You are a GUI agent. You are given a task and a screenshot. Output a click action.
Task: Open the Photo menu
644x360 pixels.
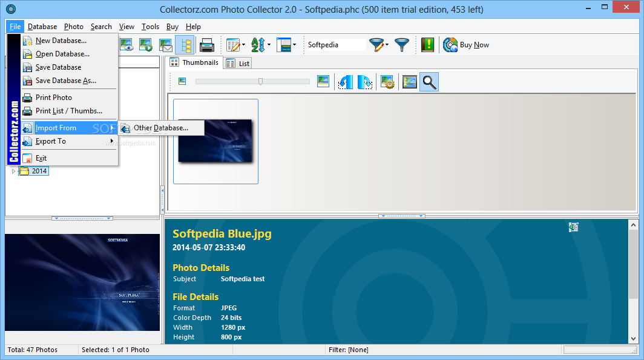click(x=73, y=27)
